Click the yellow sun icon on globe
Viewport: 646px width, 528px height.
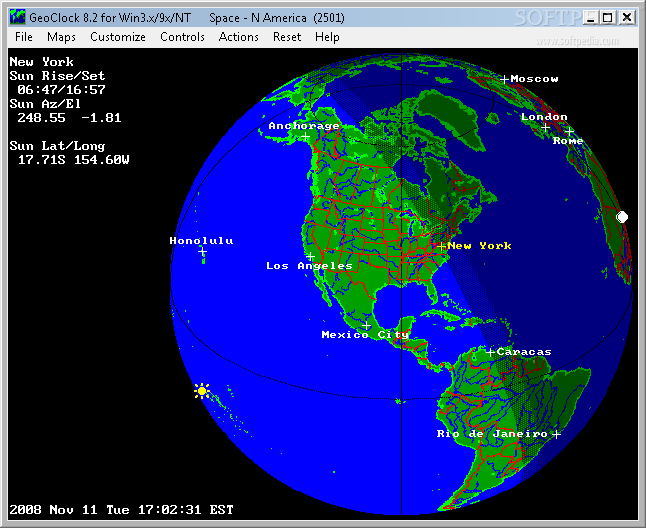click(x=201, y=391)
